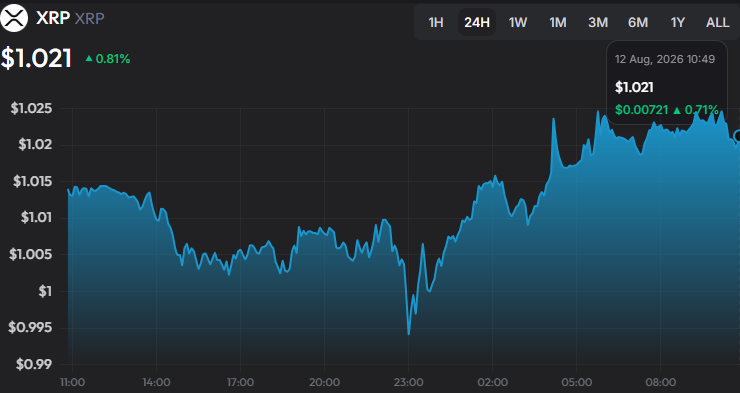The image size is (740, 393).
Task: Click the $1.02 y-axis label
Action: pyautogui.click(x=35, y=144)
